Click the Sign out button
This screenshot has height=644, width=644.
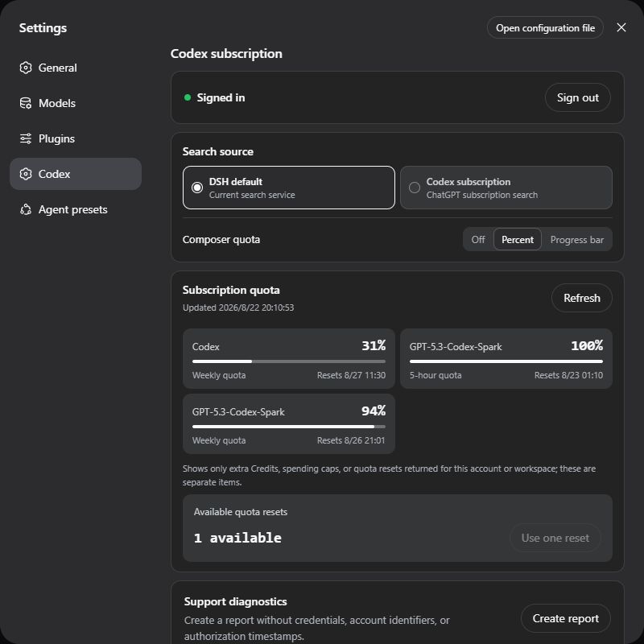point(577,97)
